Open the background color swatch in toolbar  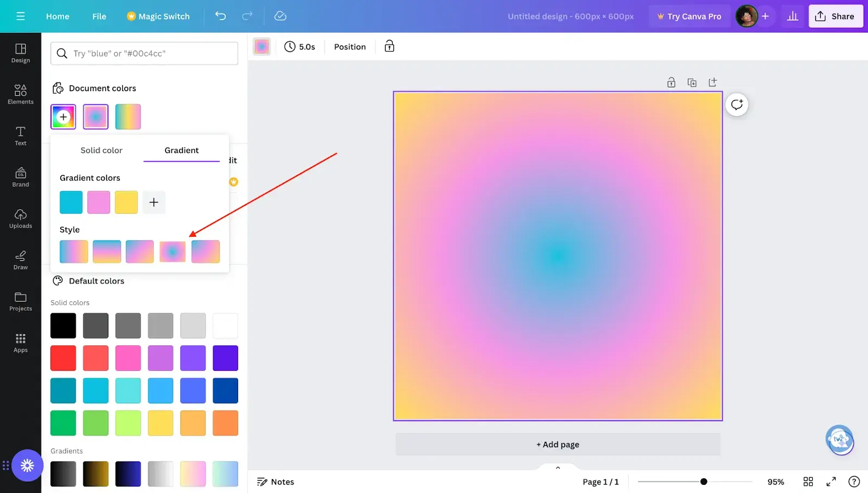point(261,47)
